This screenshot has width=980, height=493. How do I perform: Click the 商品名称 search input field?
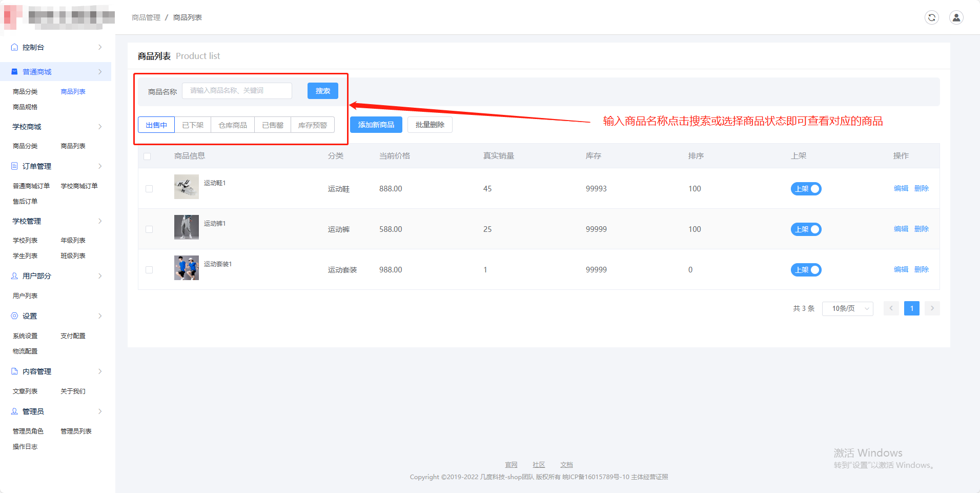click(237, 91)
